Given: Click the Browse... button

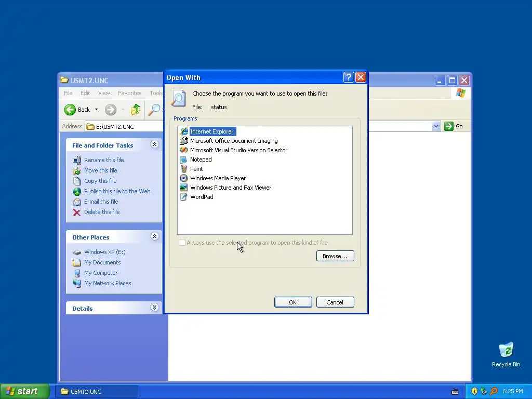Looking at the screenshot, I should [x=335, y=256].
